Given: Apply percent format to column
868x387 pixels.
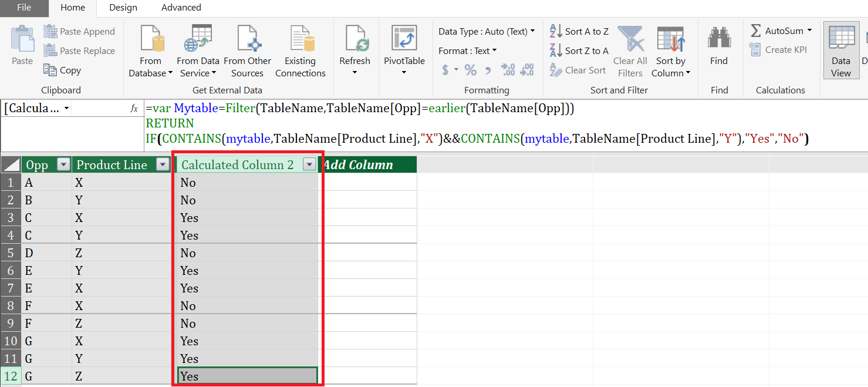Looking at the screenshot, I should click(x=470, y=70).
